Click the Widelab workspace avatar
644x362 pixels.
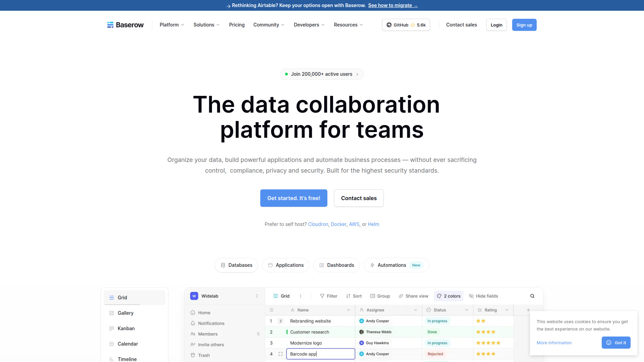click(194, 296)
